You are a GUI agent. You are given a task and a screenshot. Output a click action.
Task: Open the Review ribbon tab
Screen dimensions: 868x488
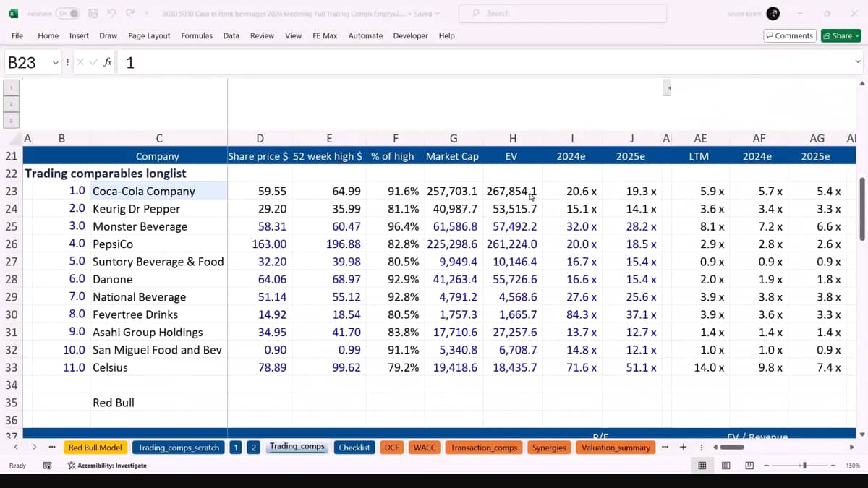(262, 35)
